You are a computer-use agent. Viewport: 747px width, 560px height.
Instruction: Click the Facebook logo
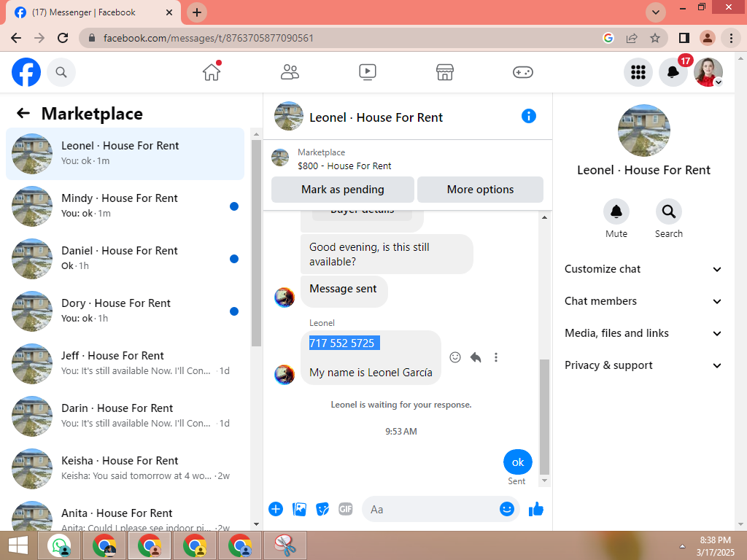pos(26,72)
